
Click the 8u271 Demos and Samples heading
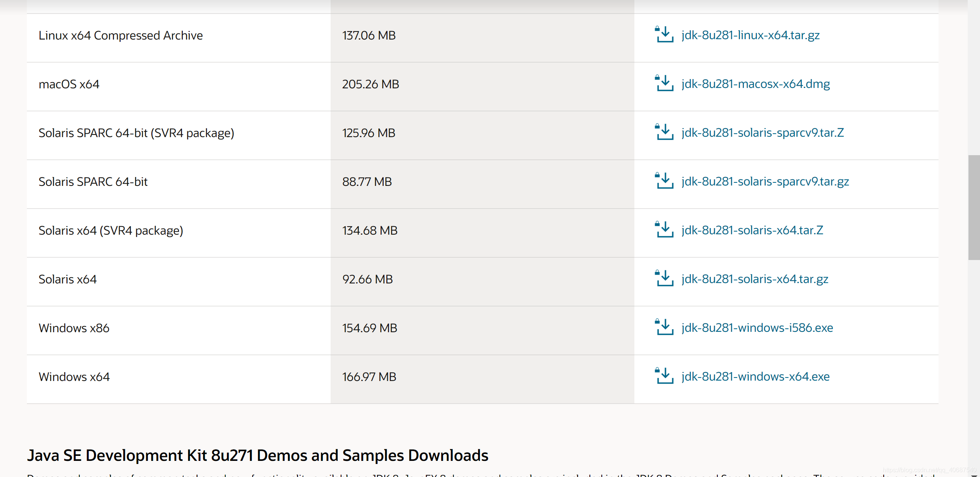point(257,455)
